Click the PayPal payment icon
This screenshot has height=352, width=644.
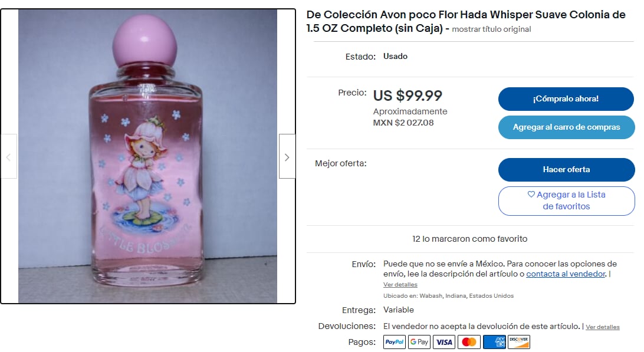click(395, 342)
